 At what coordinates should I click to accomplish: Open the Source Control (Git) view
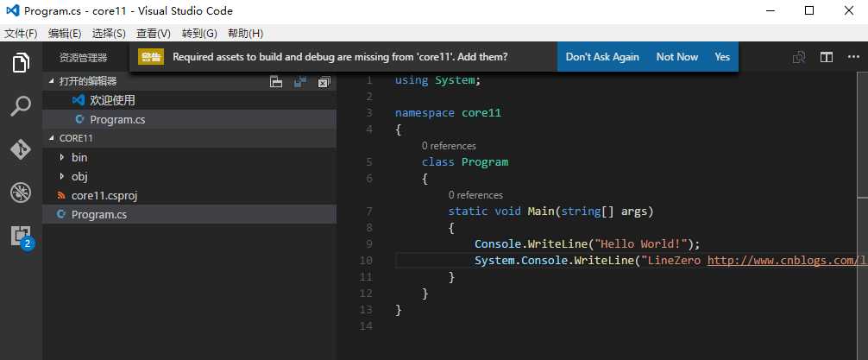[21, 149]
